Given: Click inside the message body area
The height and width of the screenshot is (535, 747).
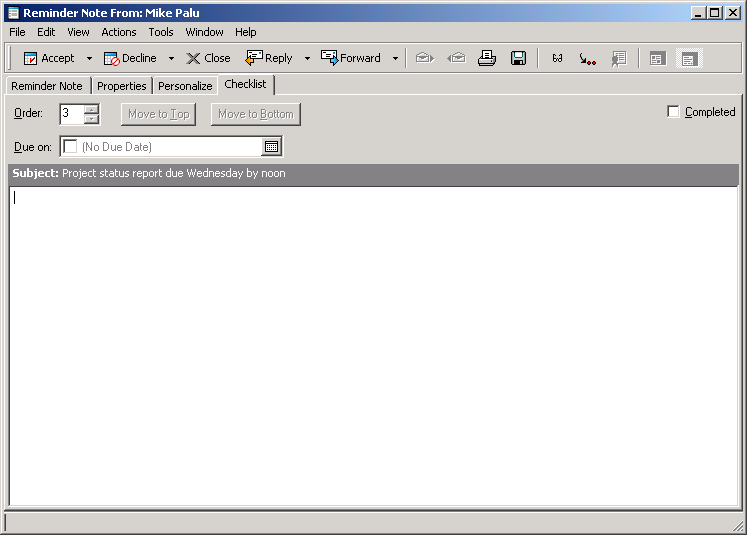Looking at the screenshot, I should pos(373,346).
